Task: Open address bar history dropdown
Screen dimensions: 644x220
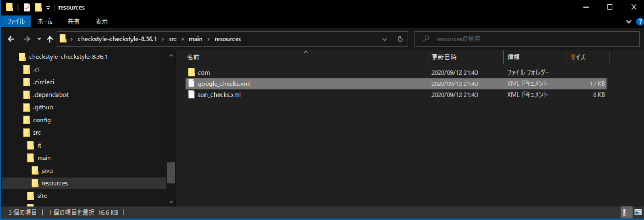Action: point(385,39)
